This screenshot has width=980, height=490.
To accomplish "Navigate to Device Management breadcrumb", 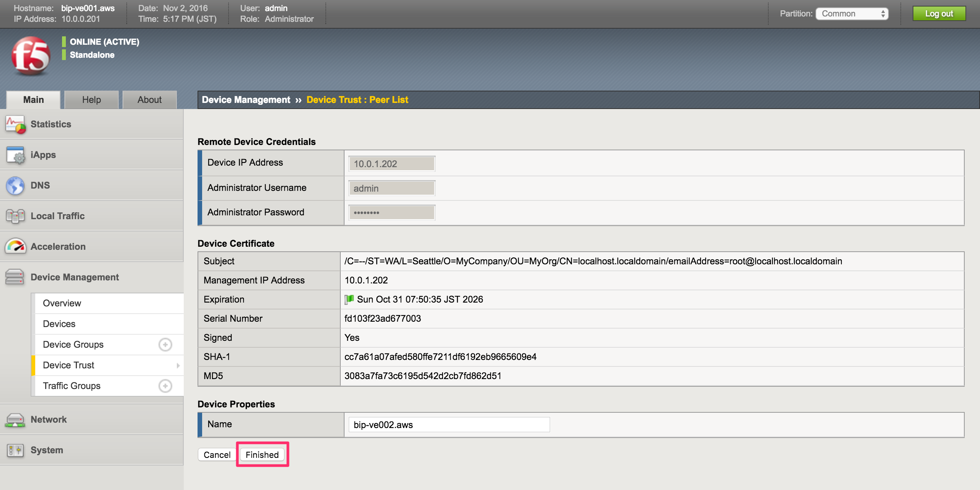I will coord(246,99).
